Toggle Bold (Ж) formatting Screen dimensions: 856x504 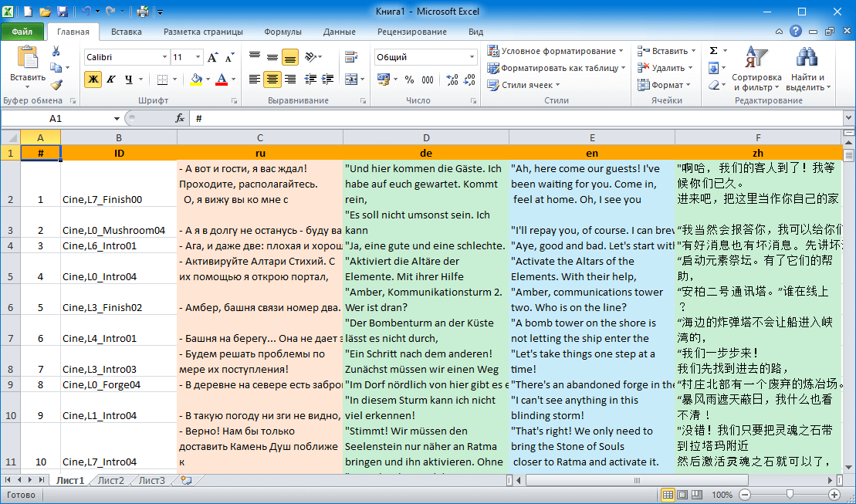point(93,79)
